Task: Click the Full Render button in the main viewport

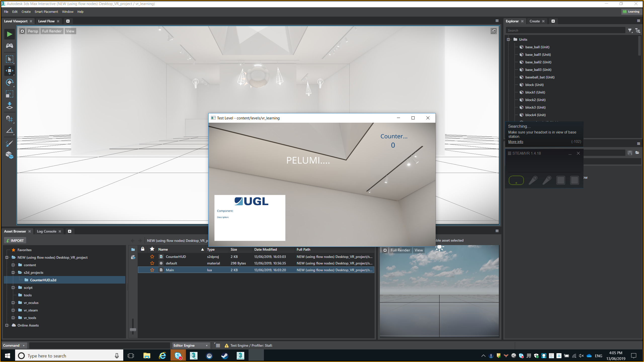Action: pyautogui.click(x=52, y=31)
